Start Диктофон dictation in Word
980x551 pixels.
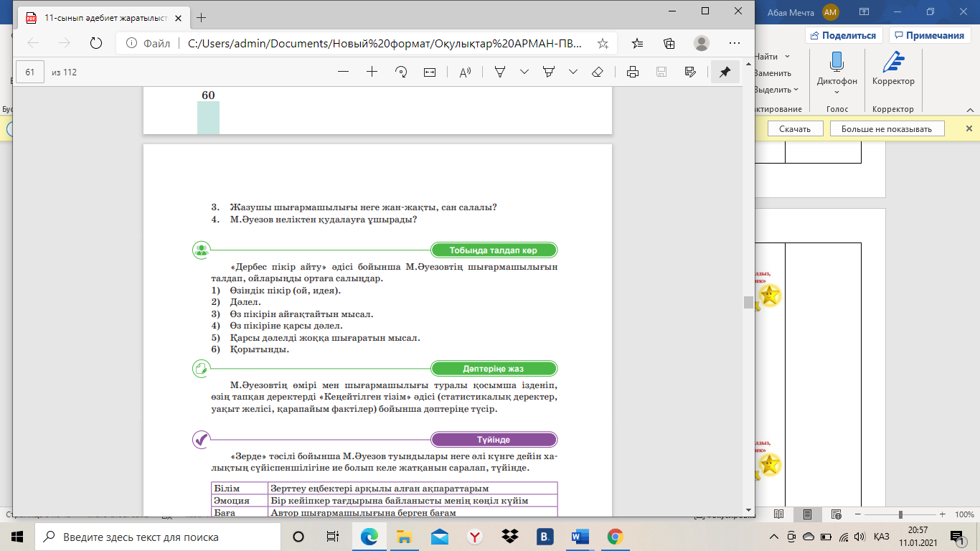(x=837, y=67)
